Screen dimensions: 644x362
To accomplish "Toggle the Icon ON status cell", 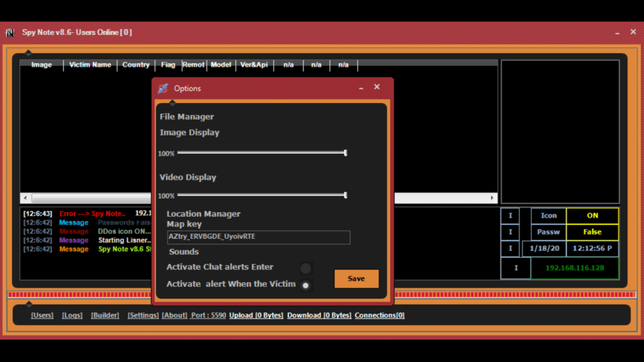I will tap(592, 216).
